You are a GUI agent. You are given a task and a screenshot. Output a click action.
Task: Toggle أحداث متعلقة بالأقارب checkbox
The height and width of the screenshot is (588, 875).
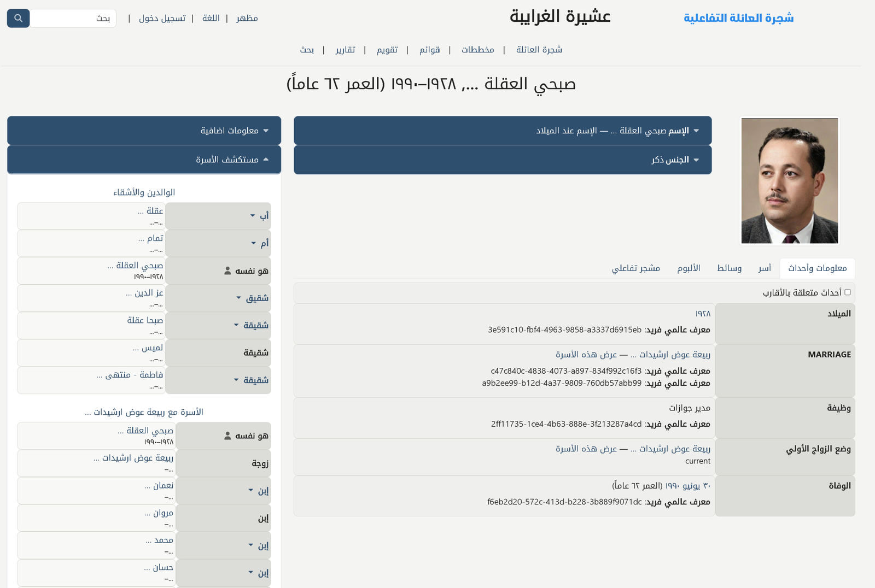847,292
